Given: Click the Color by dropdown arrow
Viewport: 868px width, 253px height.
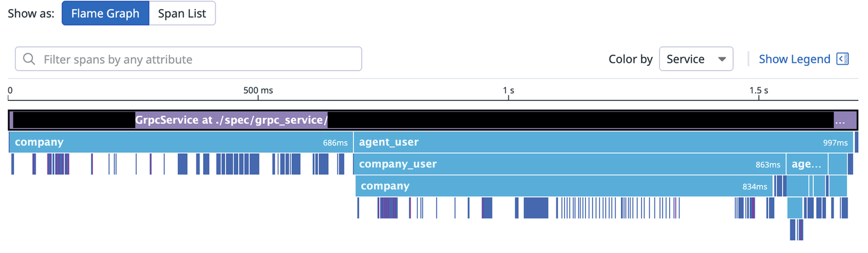Looking at the screenshot, I should point(722,59).
